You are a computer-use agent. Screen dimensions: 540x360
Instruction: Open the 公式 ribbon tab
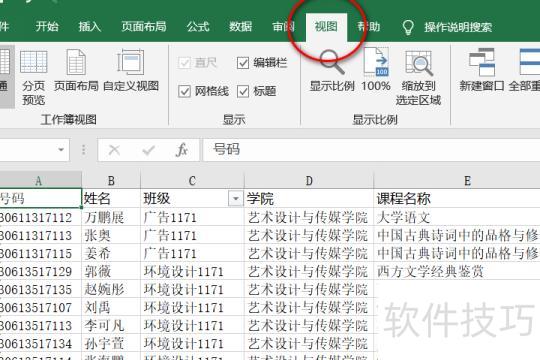click(198, 27)
